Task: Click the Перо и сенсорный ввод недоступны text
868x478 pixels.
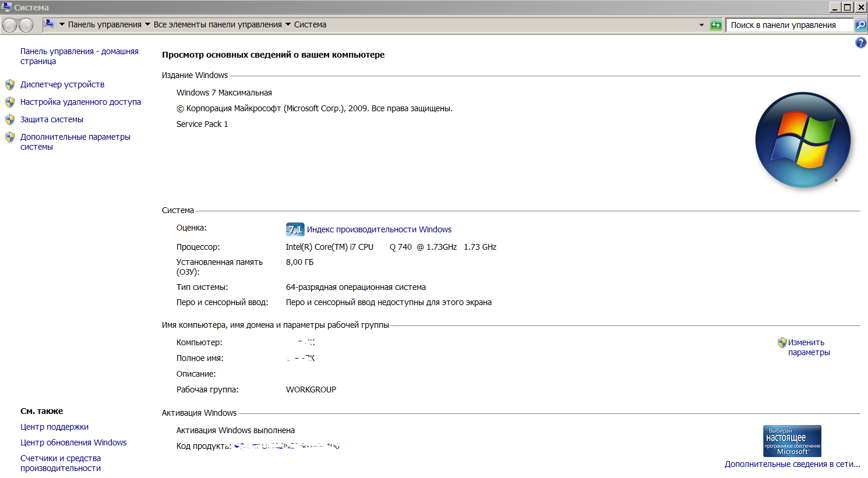Action: pos(389,302)
